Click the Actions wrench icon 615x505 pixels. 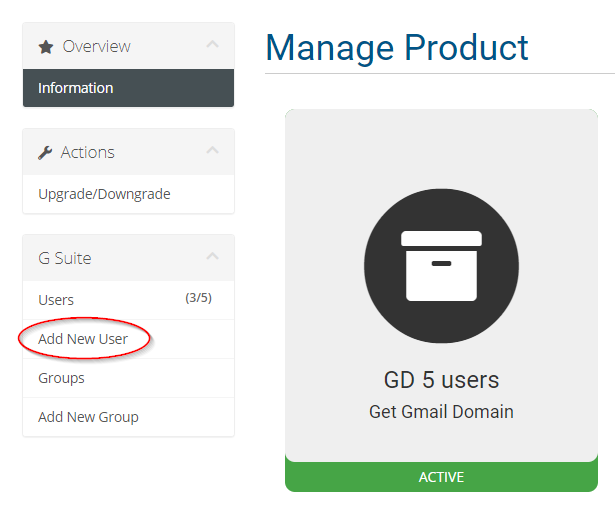pyautogui.click(x=45, y=153)
